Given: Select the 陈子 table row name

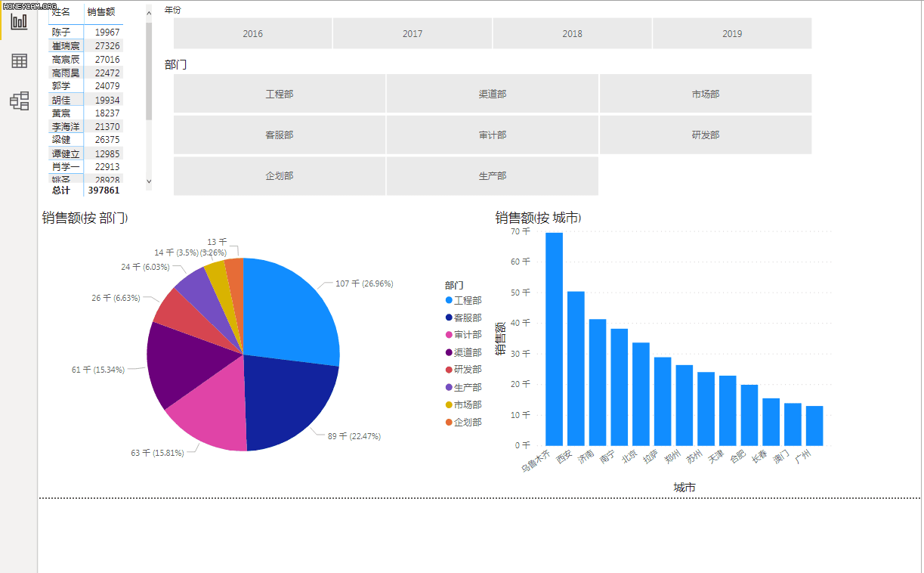Looking at the screenshot, I should pyautogui.click(x=61, y=33).
